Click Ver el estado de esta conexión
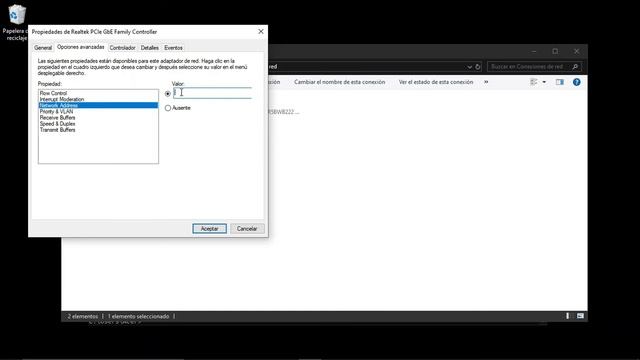640x360 pixels. 436,82
